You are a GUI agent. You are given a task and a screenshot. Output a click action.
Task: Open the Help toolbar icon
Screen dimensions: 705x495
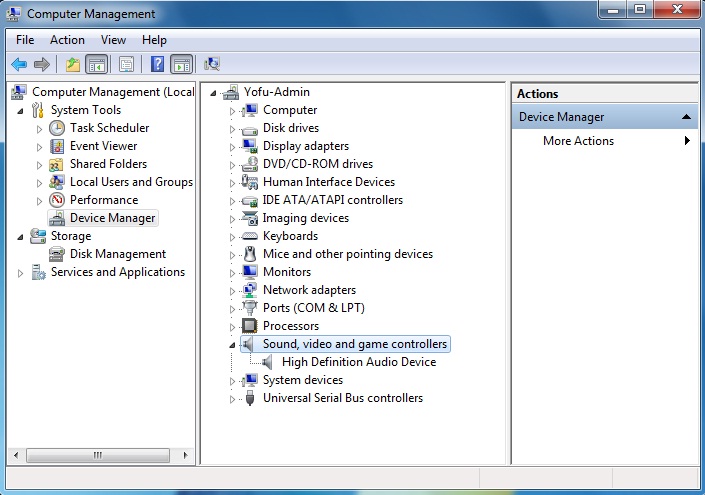pyautogui.click(x=157, y=64)
